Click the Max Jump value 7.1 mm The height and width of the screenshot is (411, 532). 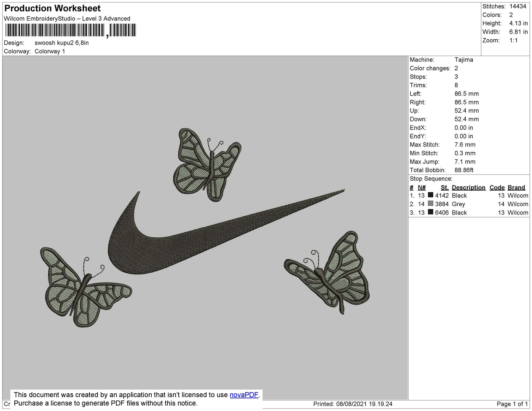point(465,162)
